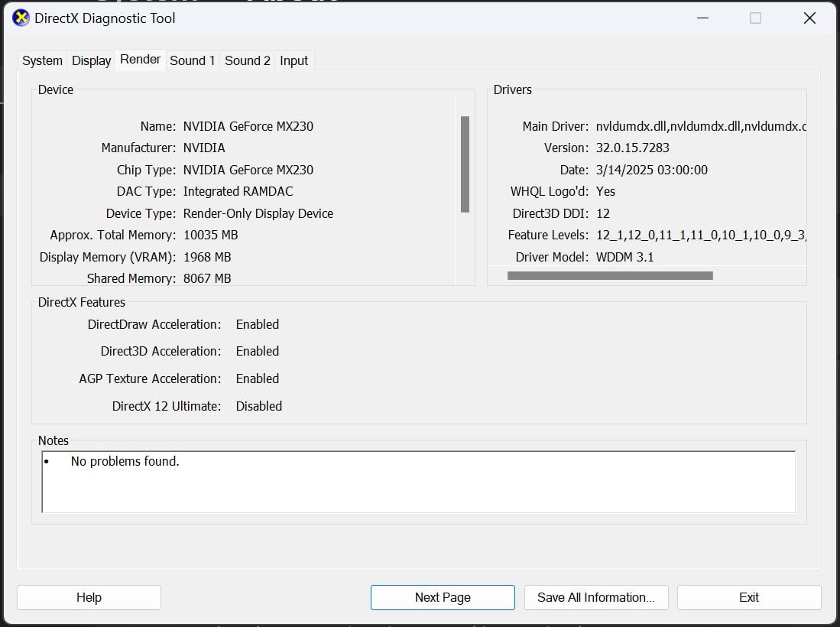Click the Drivers group heading
This screenshot has height=627, width=840.
point(513,89)
